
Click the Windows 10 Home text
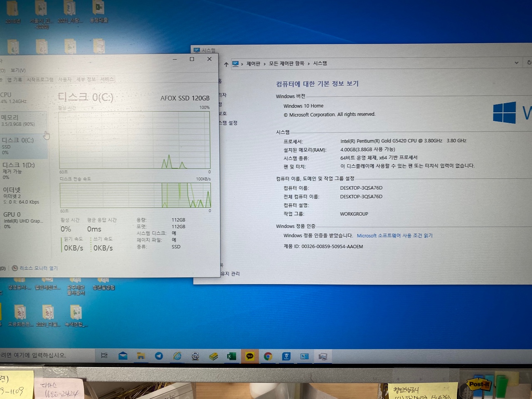303,106
